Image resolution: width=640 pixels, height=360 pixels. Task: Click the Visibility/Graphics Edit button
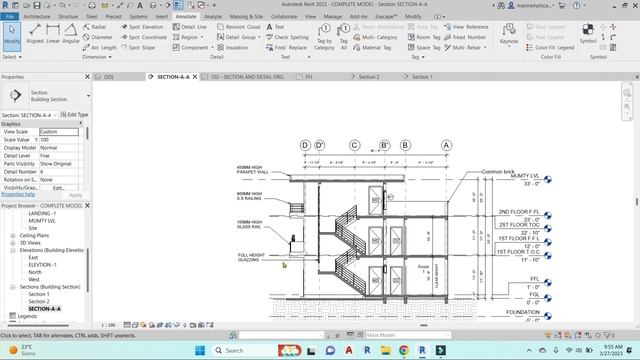tap(58, 188)
